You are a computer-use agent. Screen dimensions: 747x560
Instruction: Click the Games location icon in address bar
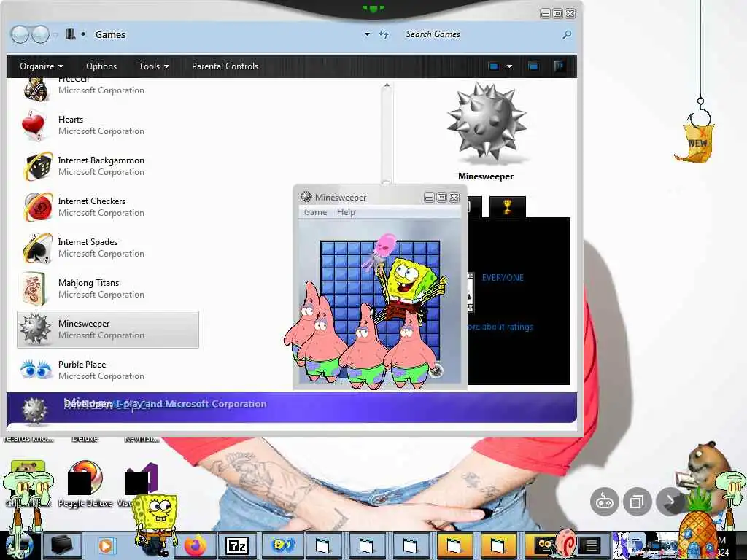click(x=71, y=34)
